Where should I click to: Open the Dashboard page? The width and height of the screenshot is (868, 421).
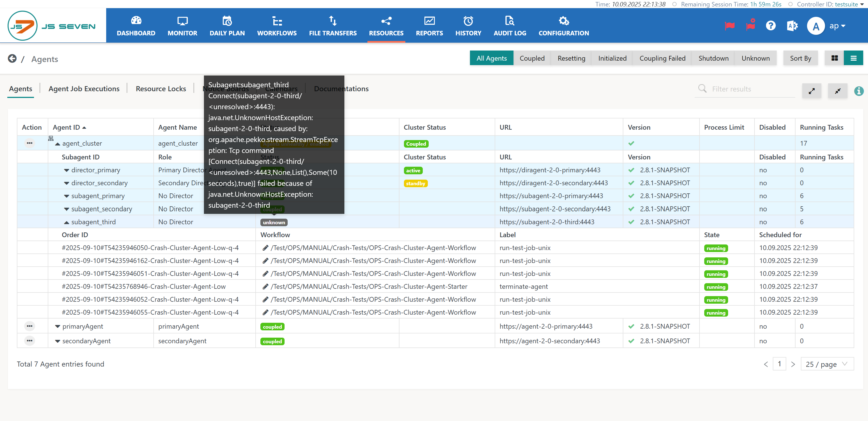point(136,26)
